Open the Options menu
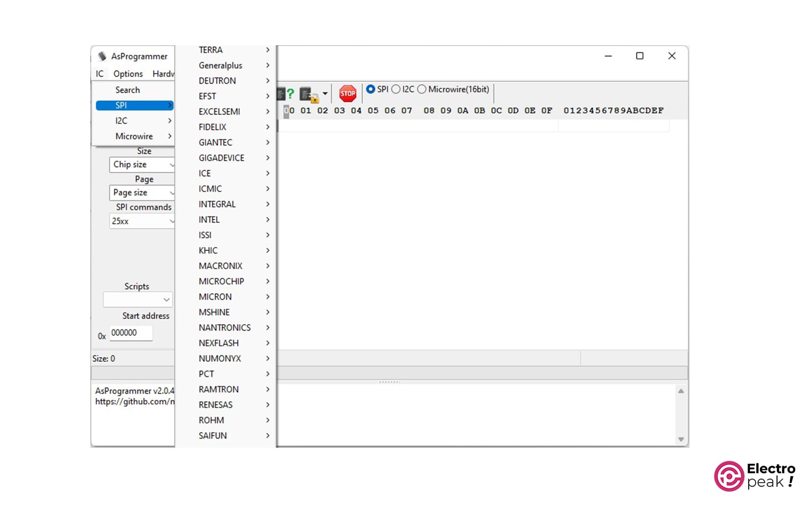This screenshot has width=812, height=508. click(128, 74)
